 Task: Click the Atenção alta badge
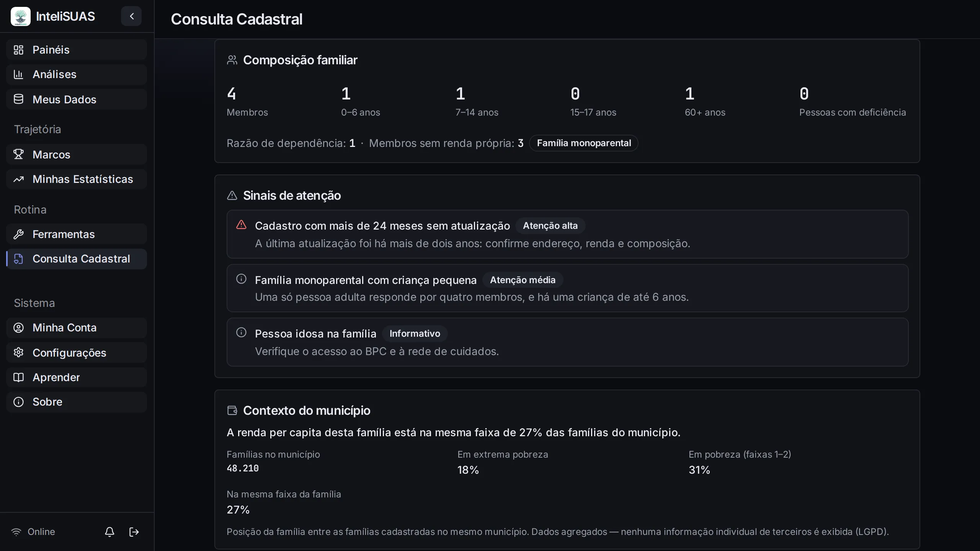pos(550,226)
